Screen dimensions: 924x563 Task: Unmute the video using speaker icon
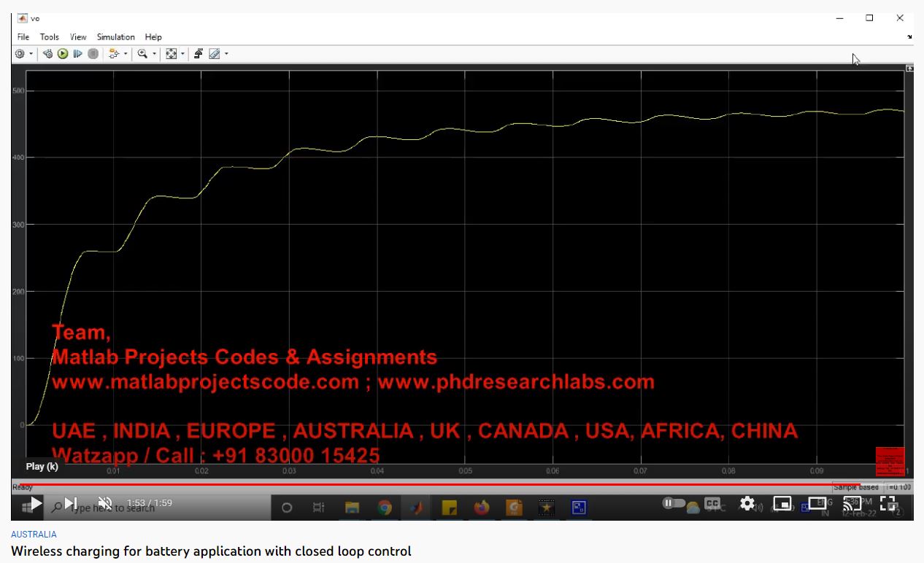105,503
